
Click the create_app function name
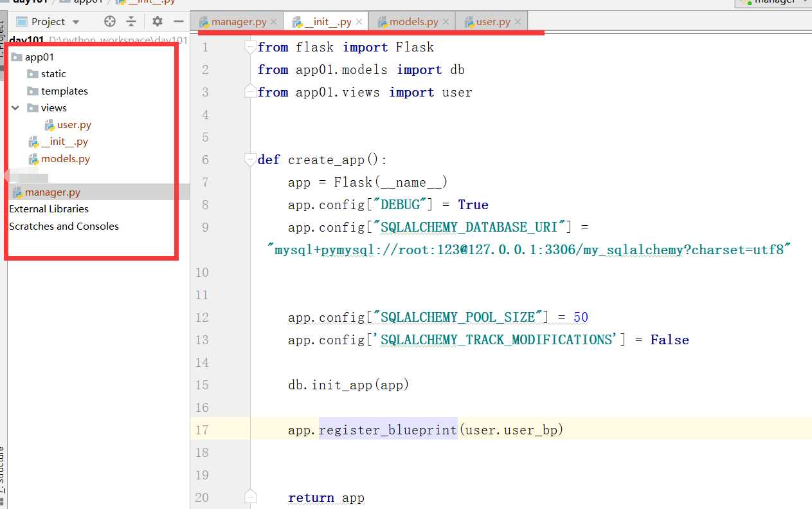(x=326, y=160)
